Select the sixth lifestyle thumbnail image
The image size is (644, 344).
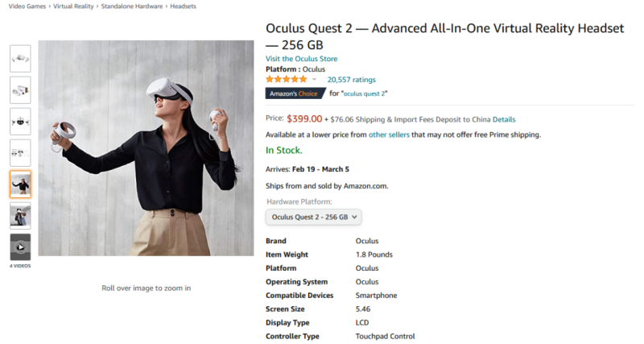(x=20, y=216)
